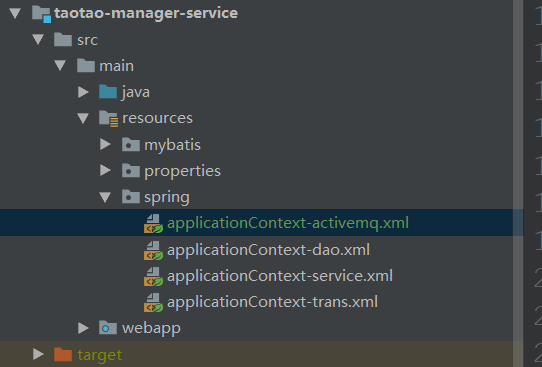Image resolution: width=542 pixels, height=367 pixels.
Task: Expand the mybatis folder arrow
Action: point(105,144)
